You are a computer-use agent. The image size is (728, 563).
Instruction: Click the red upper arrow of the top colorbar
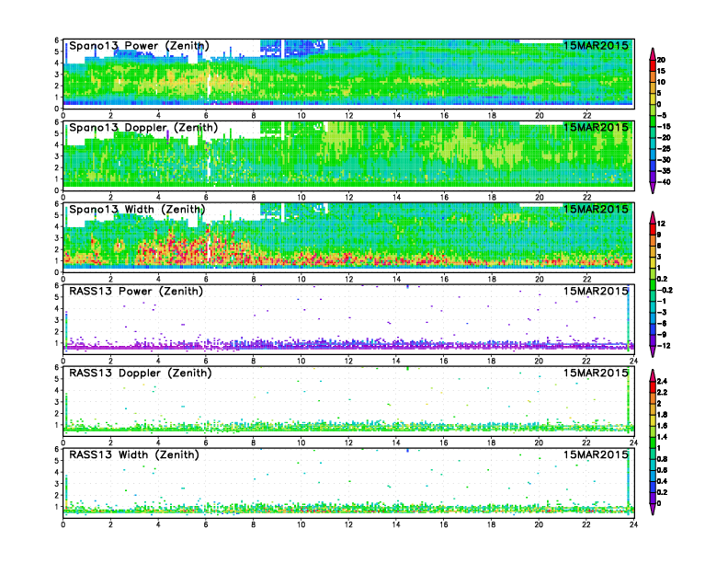point(653,50)
